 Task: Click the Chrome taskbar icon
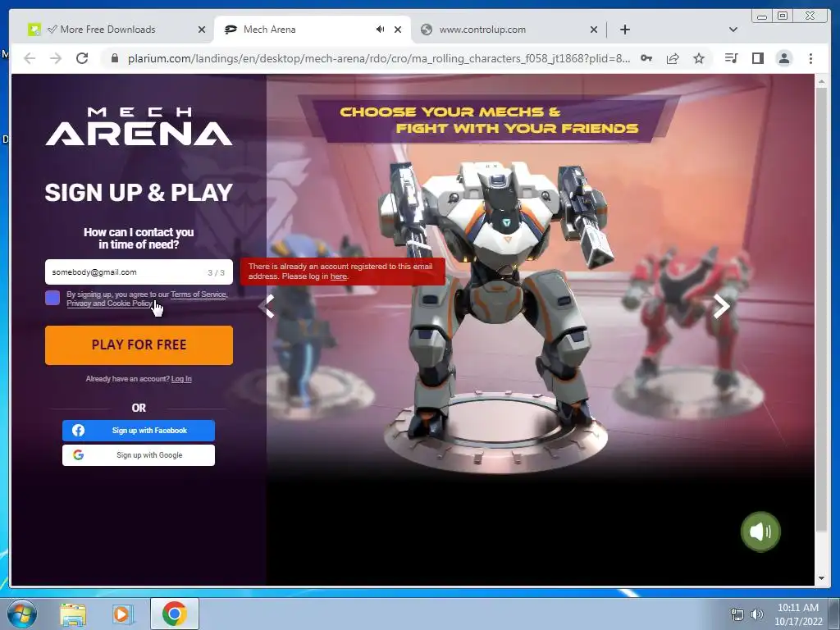[174, 614]
